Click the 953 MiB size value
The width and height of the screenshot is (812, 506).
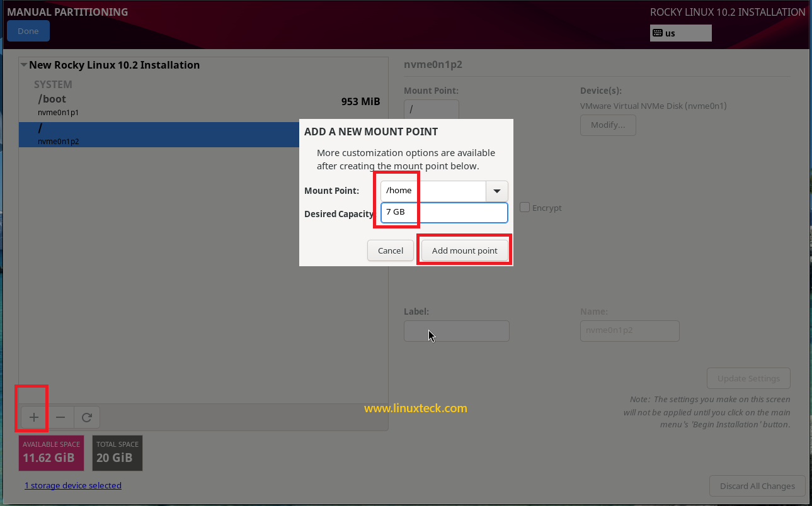360,101
